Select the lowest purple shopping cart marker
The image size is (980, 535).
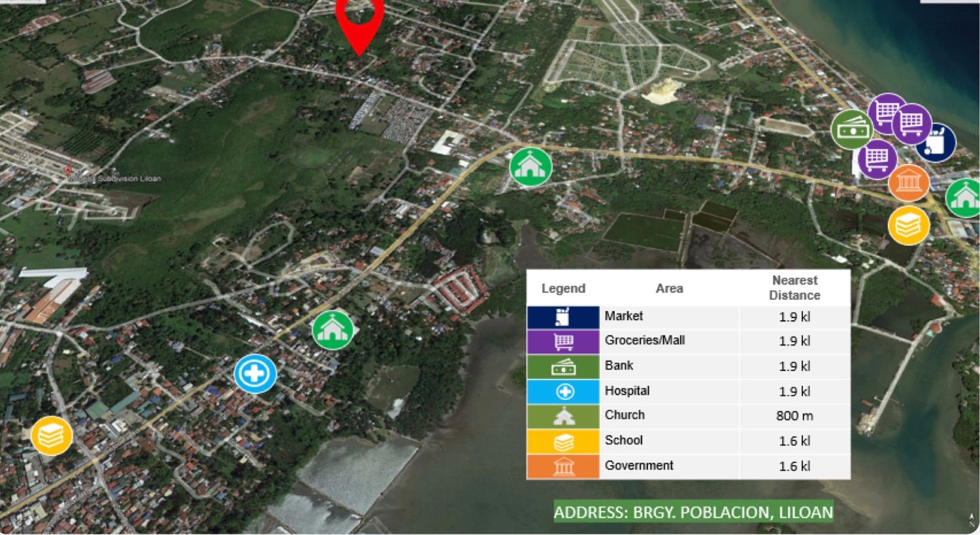tap(876, 159)
